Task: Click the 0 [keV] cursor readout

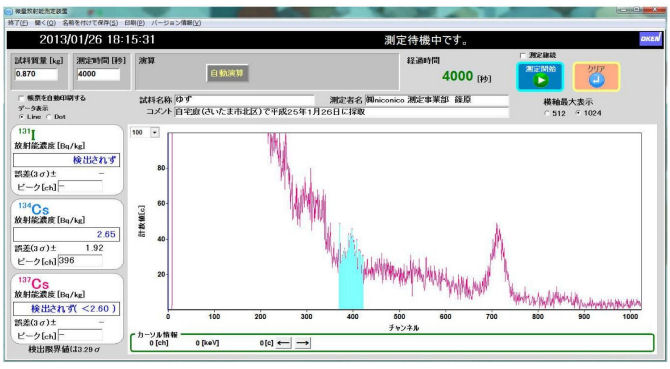Action: 207,343
